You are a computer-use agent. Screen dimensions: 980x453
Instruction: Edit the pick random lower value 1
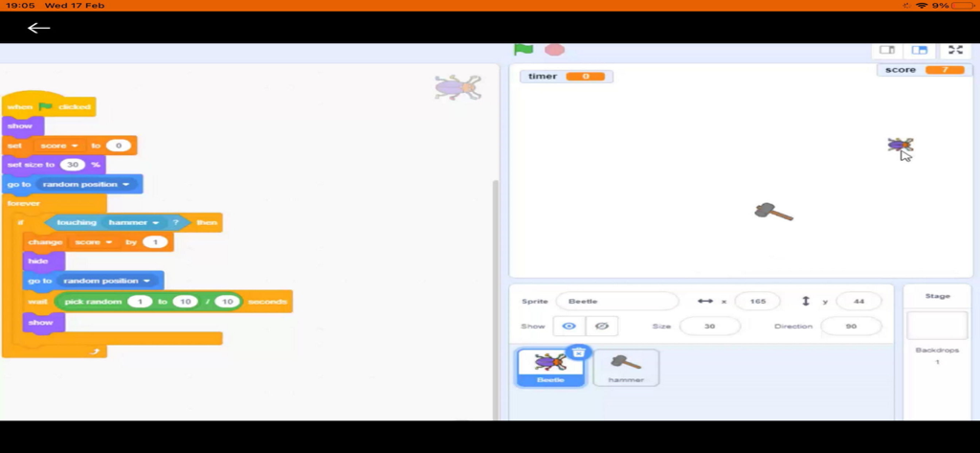point(140,302)
